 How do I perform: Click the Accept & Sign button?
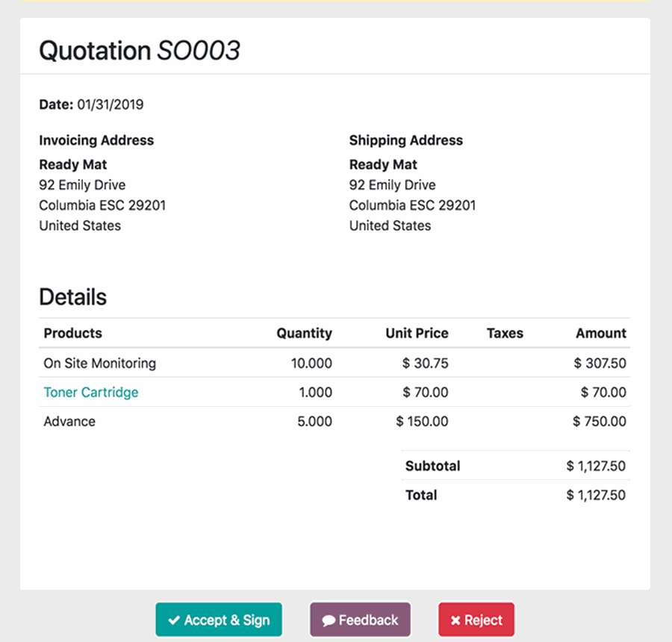coord(219,619)
